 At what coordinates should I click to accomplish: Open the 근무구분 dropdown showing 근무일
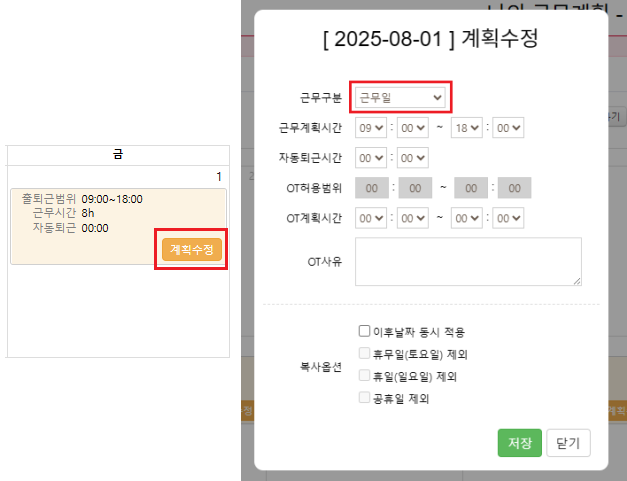point(400,97)
